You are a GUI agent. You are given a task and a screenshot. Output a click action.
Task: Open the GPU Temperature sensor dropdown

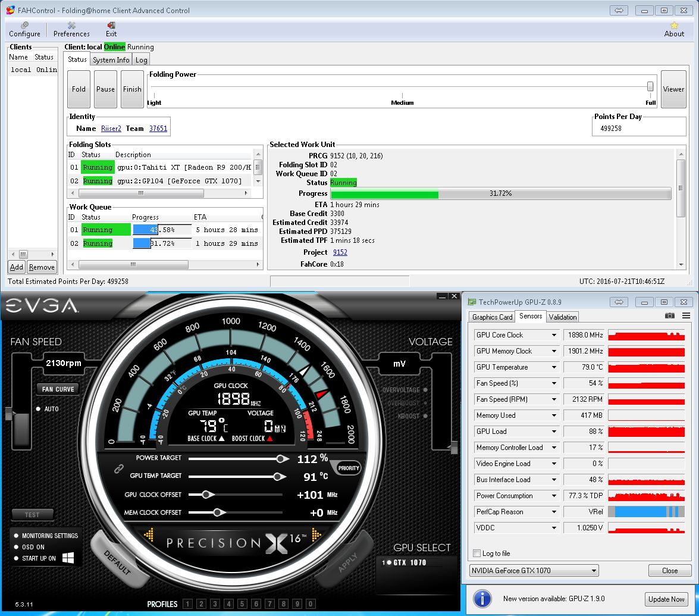point(554,367)
